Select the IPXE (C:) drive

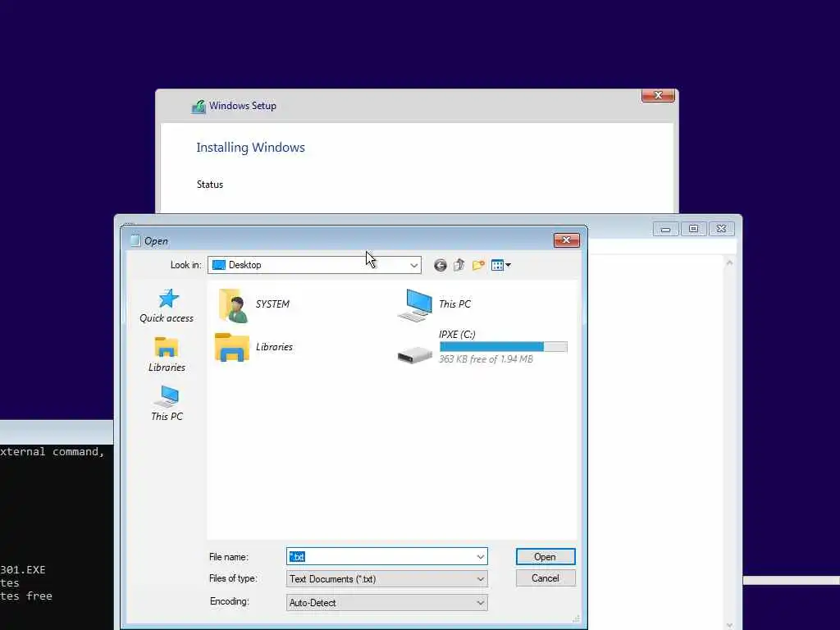coord(482,347)
